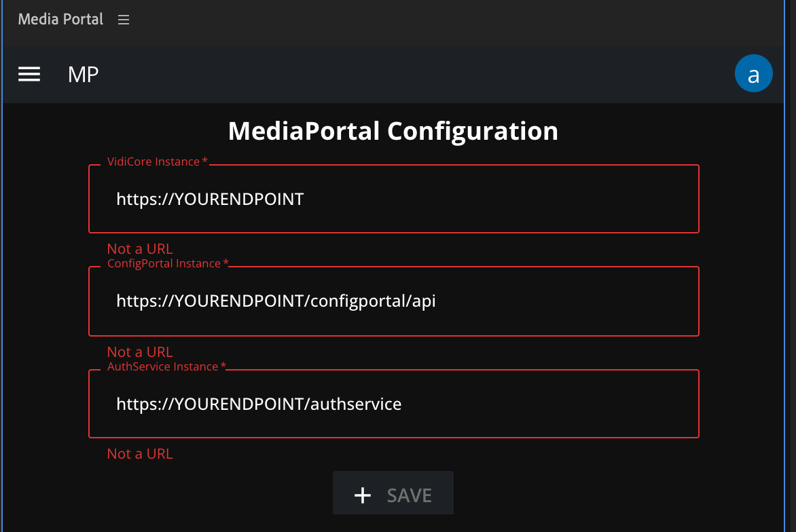Image resolution: width=796 pixels, height=532 pixels.
Task: Click the Not a URL error under VidiCore field
Action: (x=140, y=248)
